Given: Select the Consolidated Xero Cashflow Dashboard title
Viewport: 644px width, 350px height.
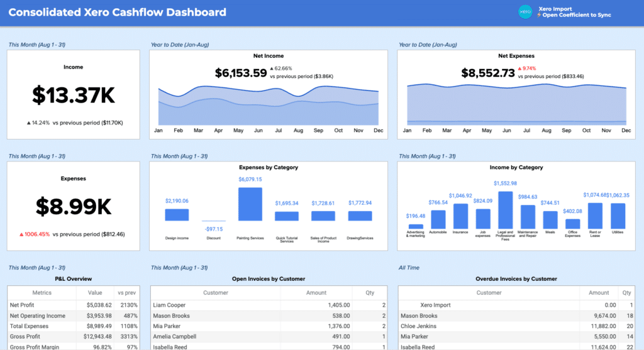Looking at the screenshot, I should click(118, 13).
